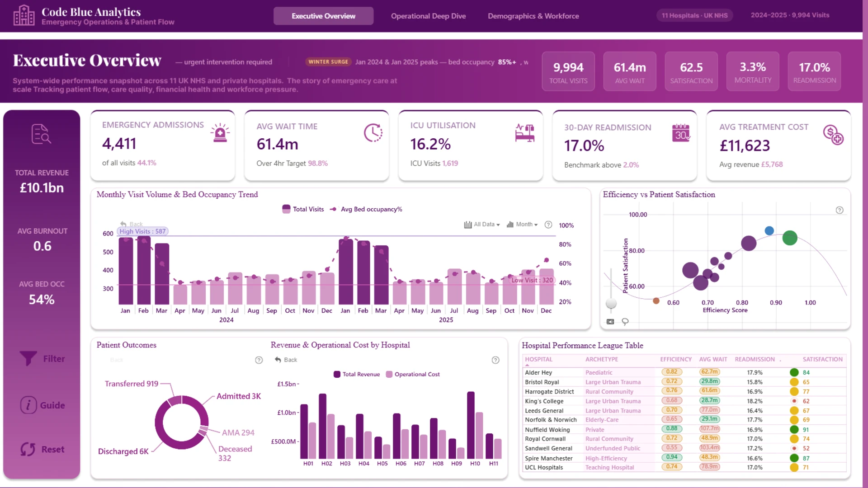The image size is (868, 488).
Task: Switch to Operational Deep Dive tab
Action: 428,16
